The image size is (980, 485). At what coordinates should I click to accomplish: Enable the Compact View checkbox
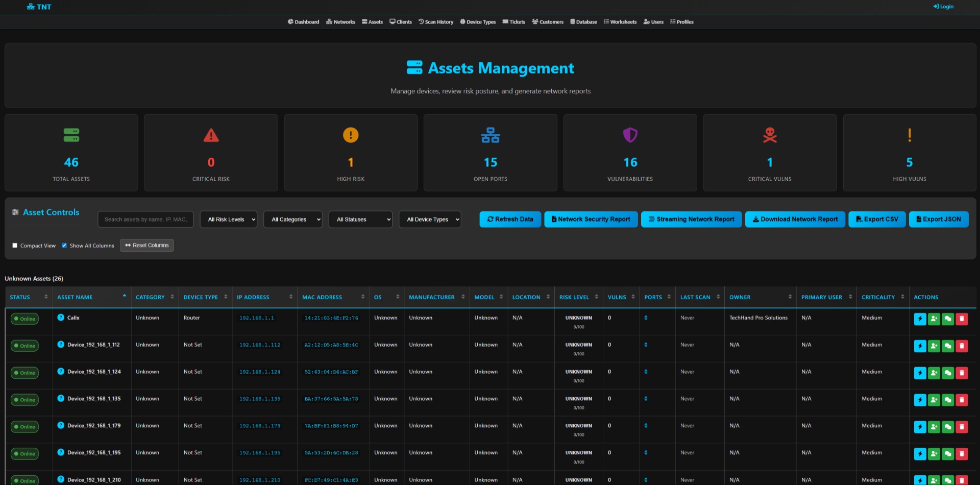15,245
